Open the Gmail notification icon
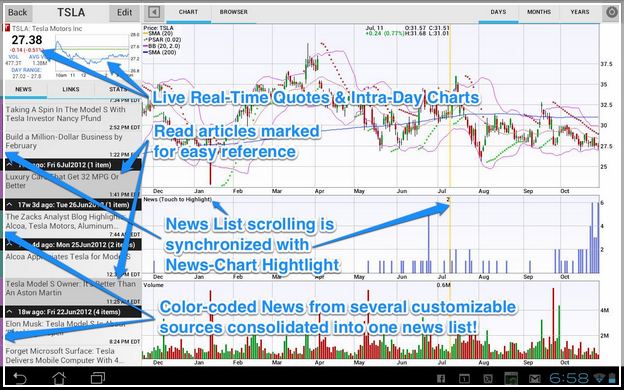 pyautogui.click(x=534, y=378)
